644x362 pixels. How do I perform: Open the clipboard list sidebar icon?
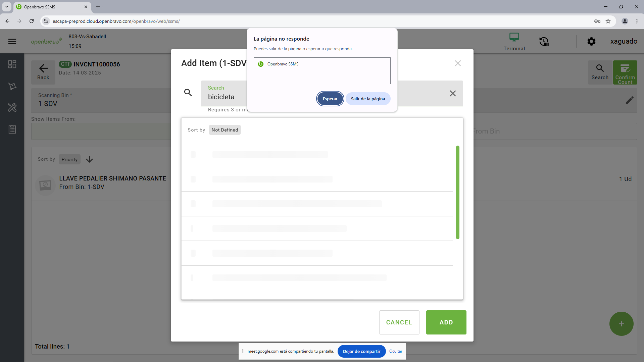12,130
